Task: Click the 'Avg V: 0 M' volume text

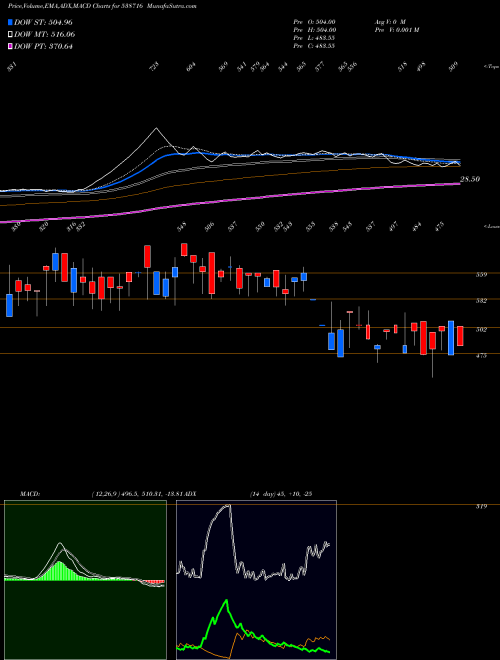Action: click(389, 22)
